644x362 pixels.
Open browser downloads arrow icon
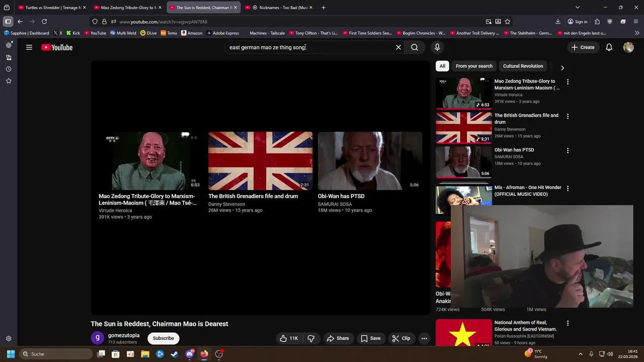pyautogui.click(x=558, y=22)
